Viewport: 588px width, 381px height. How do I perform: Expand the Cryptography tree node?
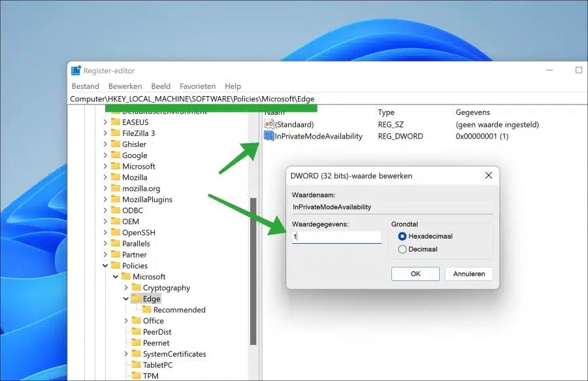126,288
